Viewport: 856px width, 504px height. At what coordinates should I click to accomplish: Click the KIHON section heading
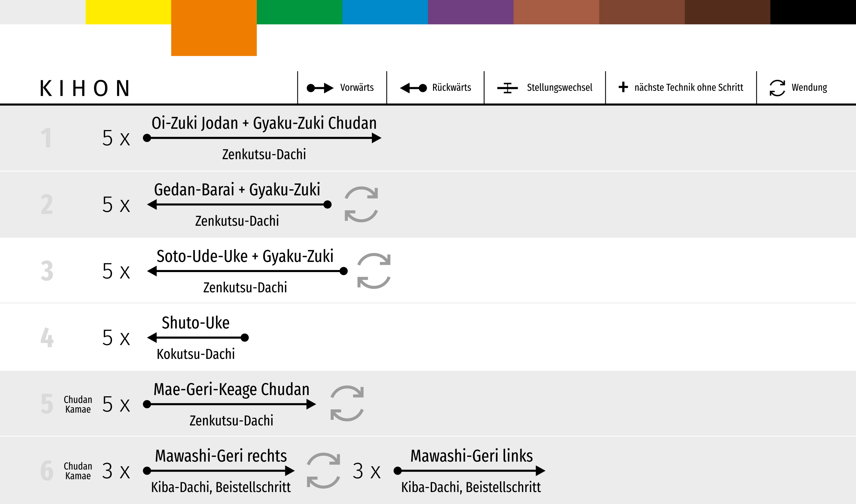coord(85,88)
